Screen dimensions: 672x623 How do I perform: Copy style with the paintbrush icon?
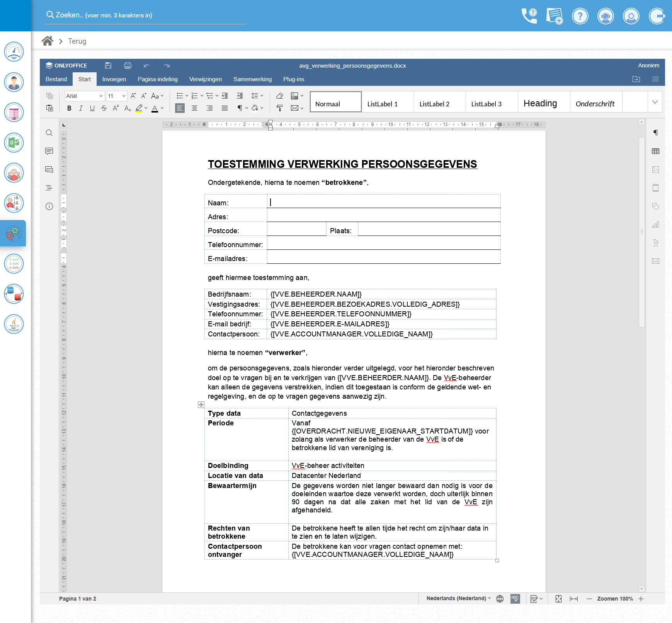coord(279,108)
